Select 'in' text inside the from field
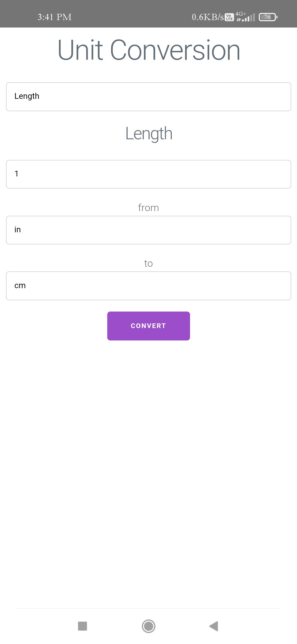 coord(17,229)
